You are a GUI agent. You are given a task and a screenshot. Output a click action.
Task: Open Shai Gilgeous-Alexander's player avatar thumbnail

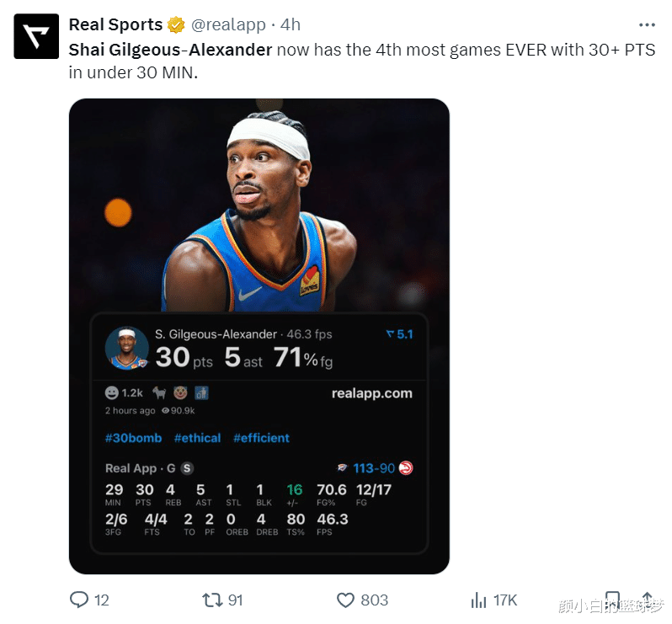pyautogui.click(x=127, y=348)
